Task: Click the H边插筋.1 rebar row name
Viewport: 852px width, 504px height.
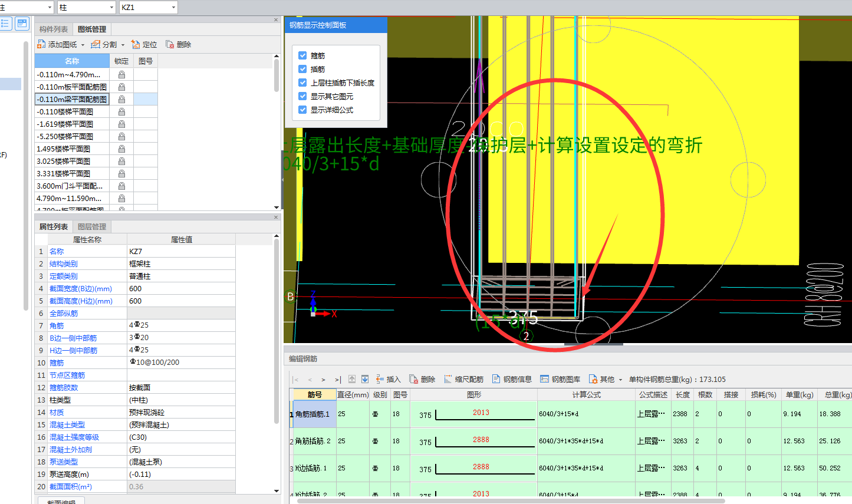Action: click(314, 469)
